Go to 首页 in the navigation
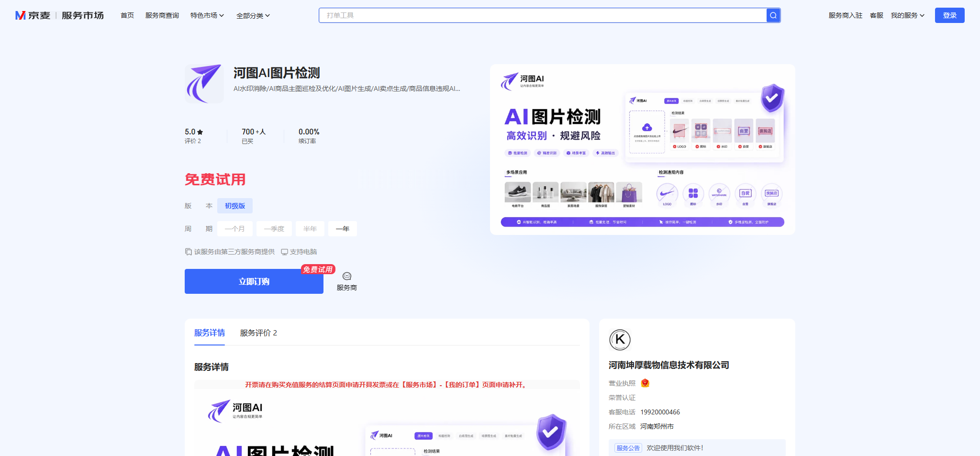 [127, 15]
